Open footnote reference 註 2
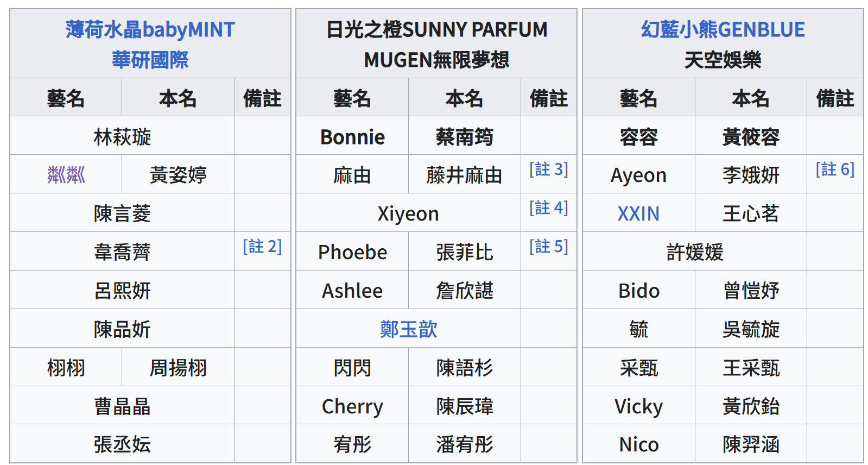The image size is (868, 465). pos(262,246)
